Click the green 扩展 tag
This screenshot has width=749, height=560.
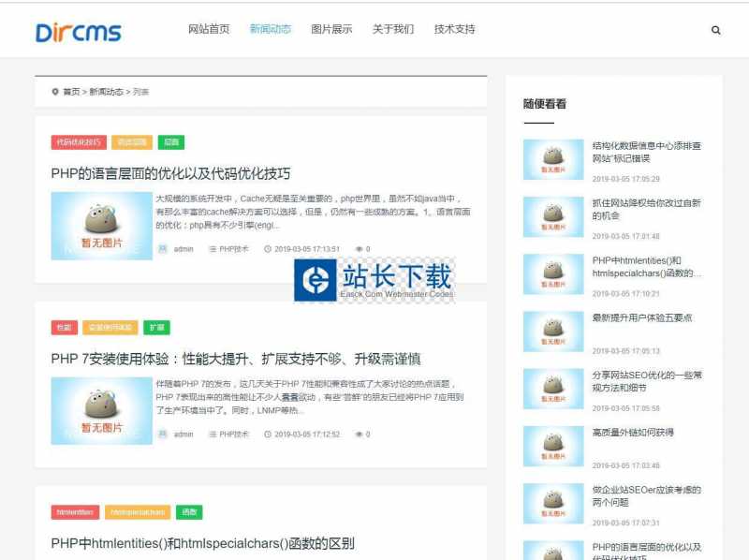156,328
